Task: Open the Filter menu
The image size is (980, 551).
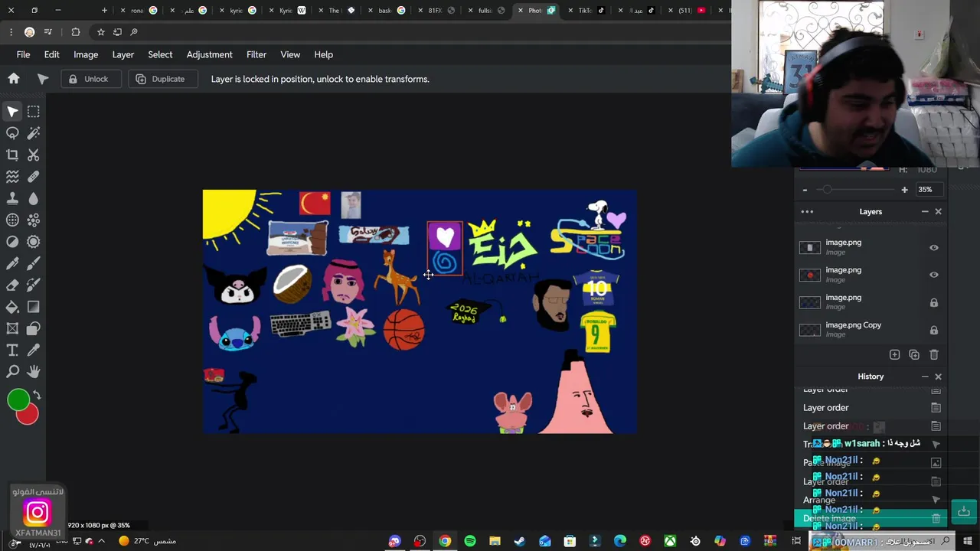Action: click(256, 54)
